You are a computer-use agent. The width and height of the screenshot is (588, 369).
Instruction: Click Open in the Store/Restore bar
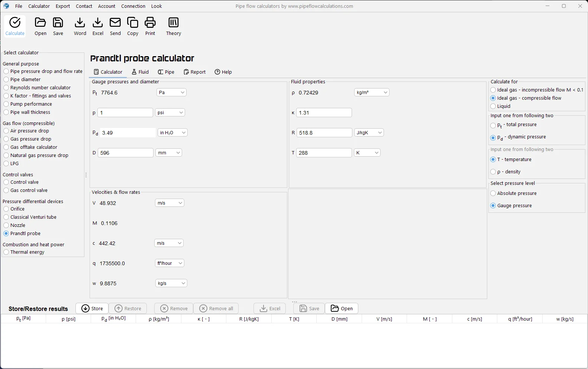[342, 308]
